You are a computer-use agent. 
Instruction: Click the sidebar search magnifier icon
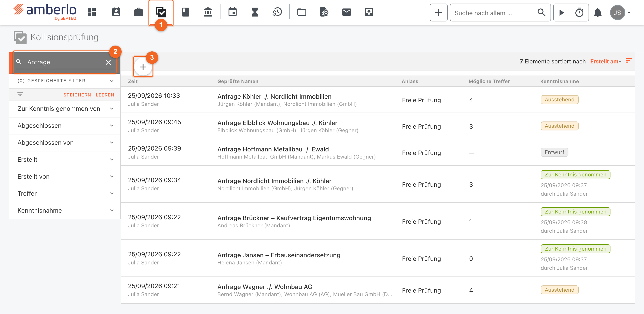[x=19, y=62]
